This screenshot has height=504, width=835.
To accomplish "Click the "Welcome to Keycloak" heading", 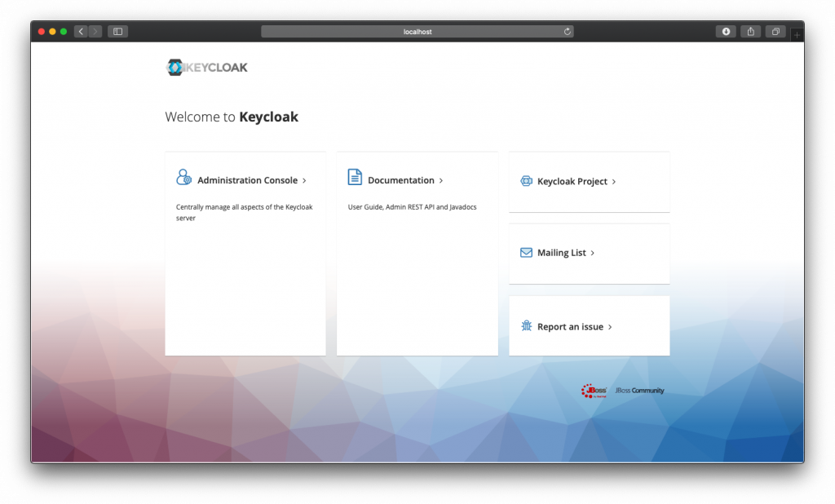I will click(232, 117).
